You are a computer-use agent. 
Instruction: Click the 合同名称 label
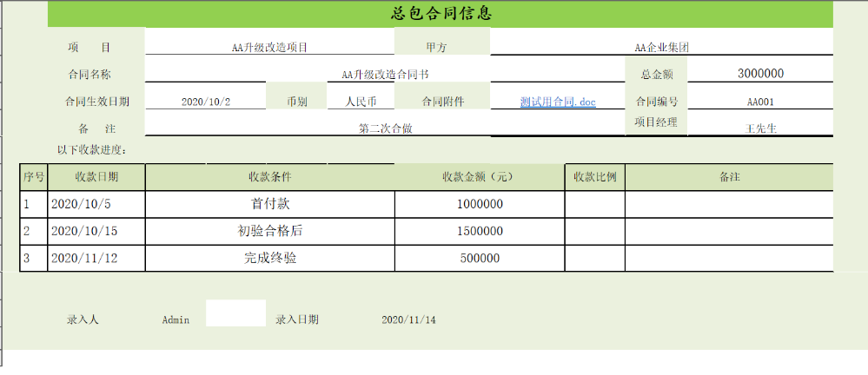[x=89, y=74]
